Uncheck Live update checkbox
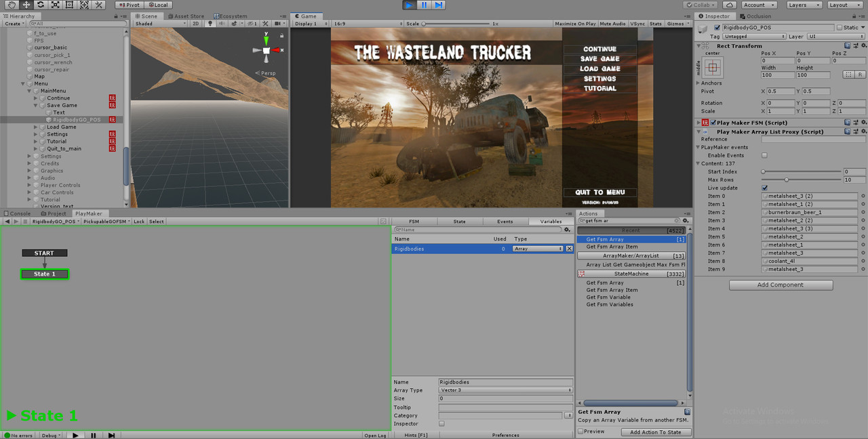This screenshot has width=868, height=439. coord(765,188)
